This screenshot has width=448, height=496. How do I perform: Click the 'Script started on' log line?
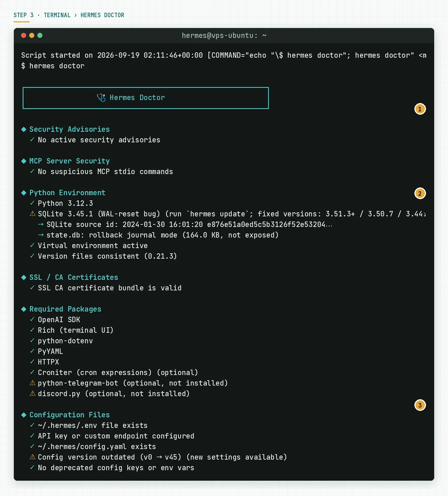point(224,55)
